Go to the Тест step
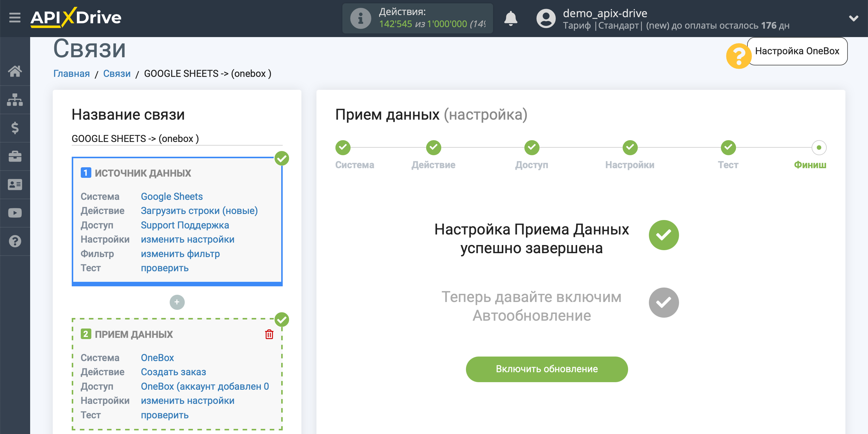The image size is (868, 434). click(728, 165)
